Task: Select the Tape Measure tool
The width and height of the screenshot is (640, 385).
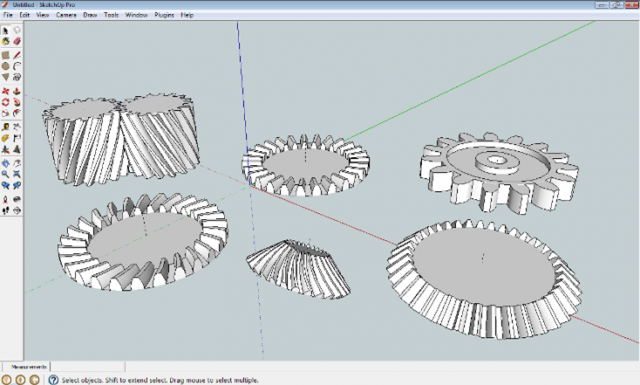Action: [x=5, y=127]
